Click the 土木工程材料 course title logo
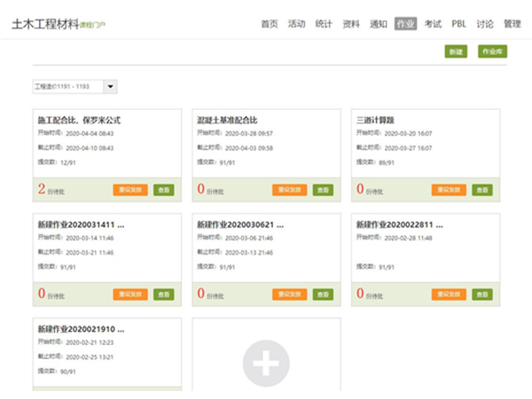532x399 pixels. (x=51, y=24)
